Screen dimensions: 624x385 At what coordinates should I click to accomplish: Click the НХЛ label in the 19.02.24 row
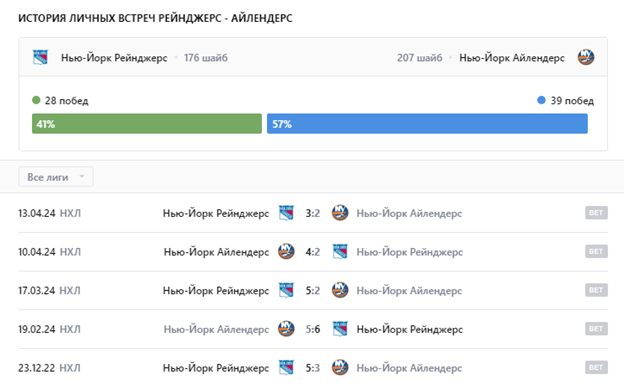tap(70, 329)
